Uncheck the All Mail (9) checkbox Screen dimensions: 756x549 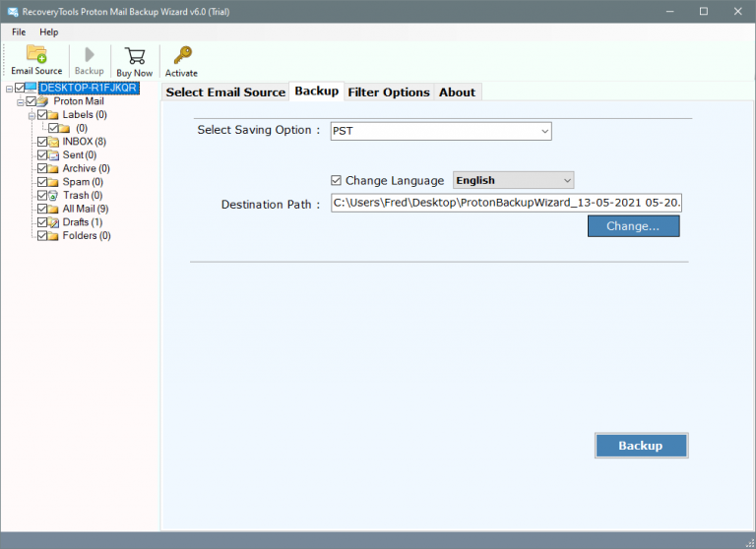(x=42, y=210)
